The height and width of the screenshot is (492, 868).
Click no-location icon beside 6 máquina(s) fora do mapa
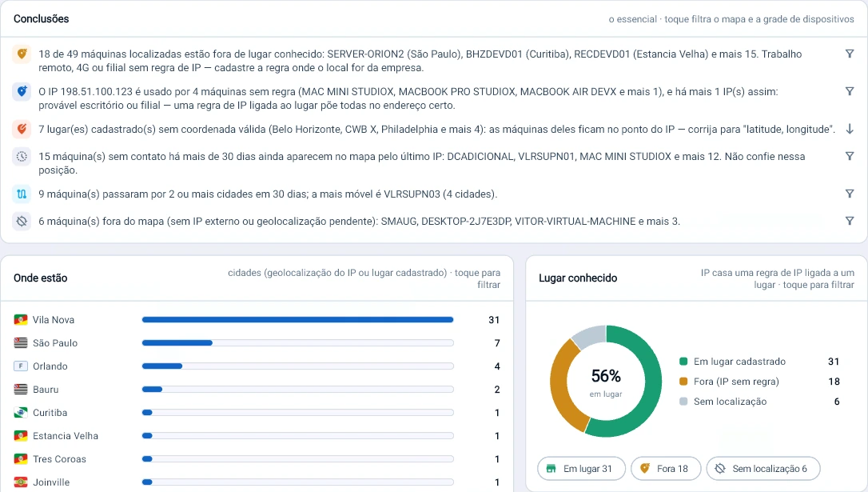[22, 222]
